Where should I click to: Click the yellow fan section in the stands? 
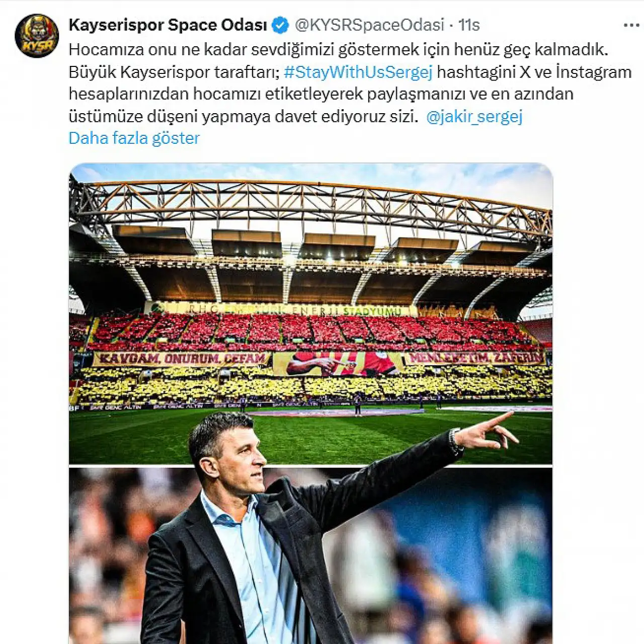pyautogui.click(x=310, y=385)
